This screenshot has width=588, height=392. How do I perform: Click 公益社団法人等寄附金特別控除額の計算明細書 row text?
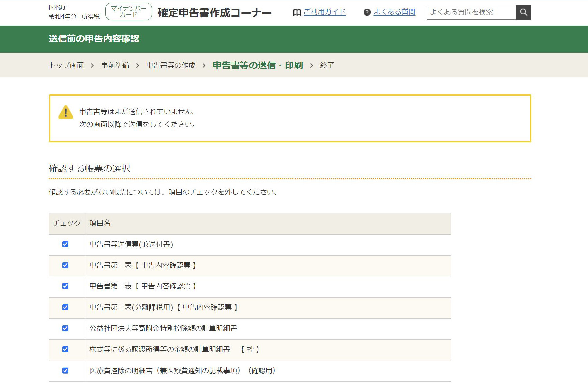163,328
